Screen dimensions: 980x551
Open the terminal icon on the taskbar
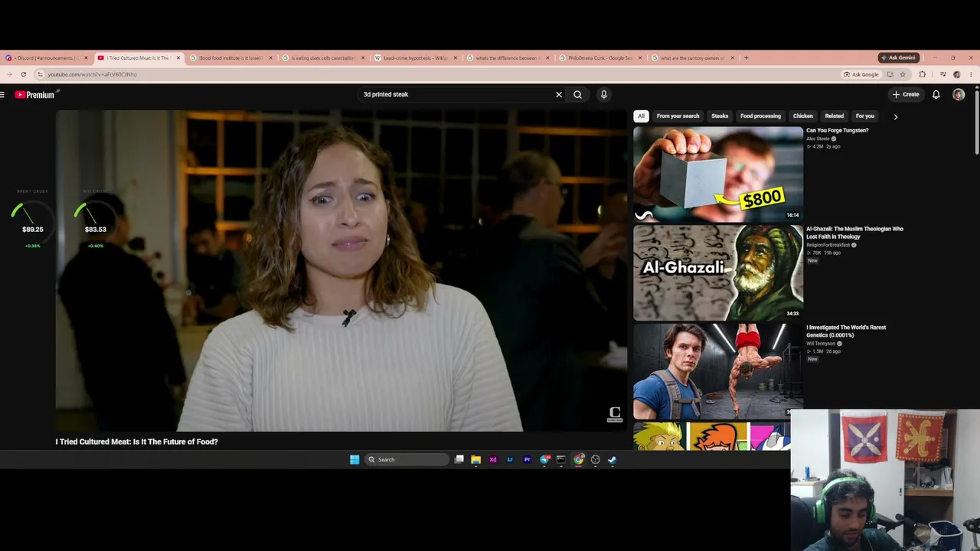(x=561, y=460)
